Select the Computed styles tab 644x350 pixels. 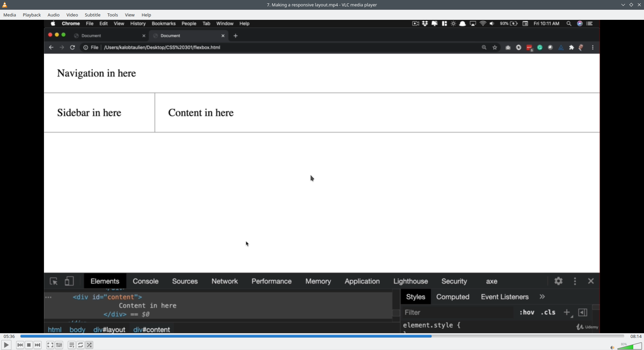(453, 297)
